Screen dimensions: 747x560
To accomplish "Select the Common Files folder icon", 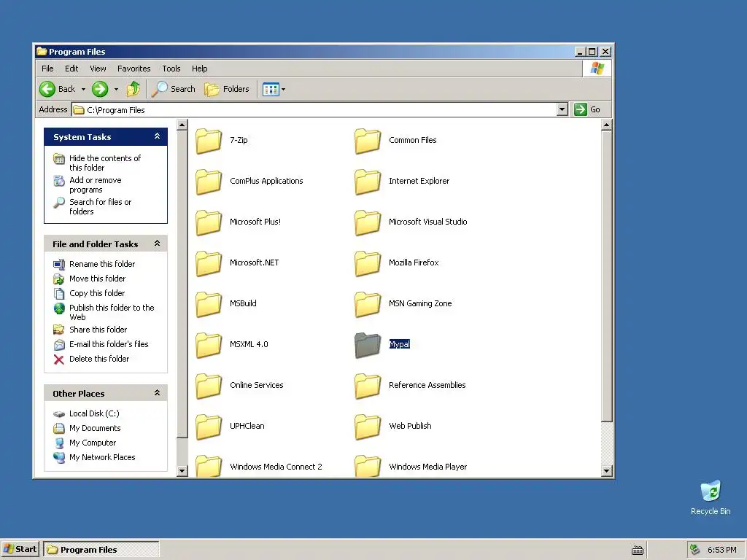I will pos(368,141).
